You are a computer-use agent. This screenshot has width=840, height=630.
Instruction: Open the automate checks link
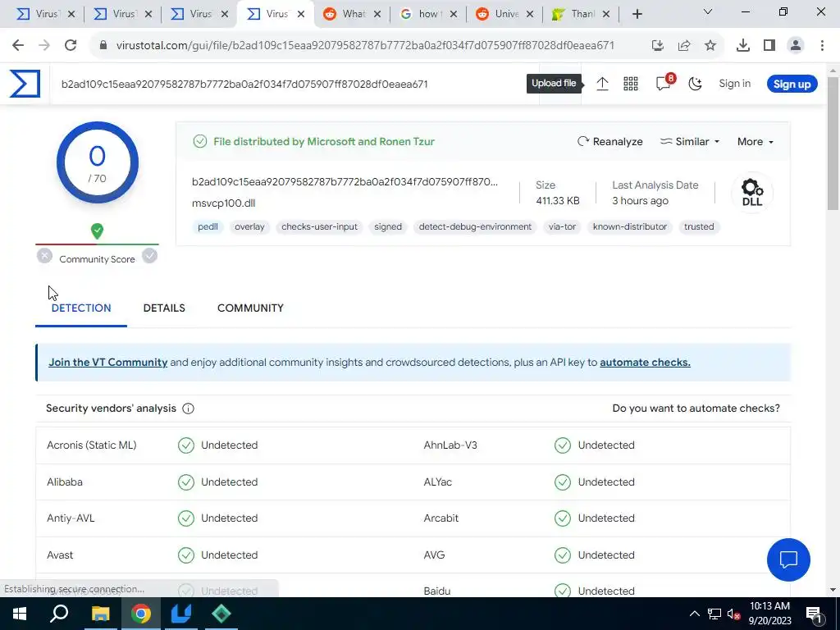tap(645, 362)
